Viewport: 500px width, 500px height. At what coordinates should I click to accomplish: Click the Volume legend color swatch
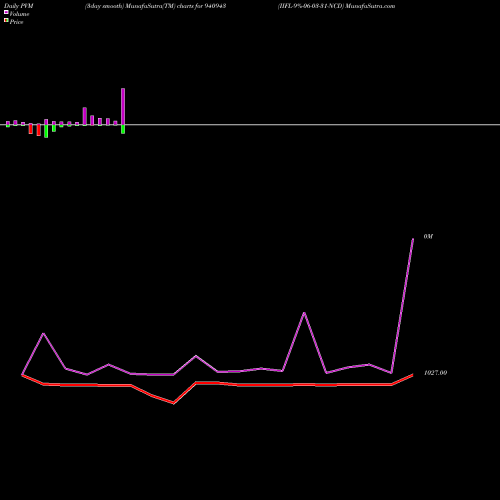[x=6, y=12]
